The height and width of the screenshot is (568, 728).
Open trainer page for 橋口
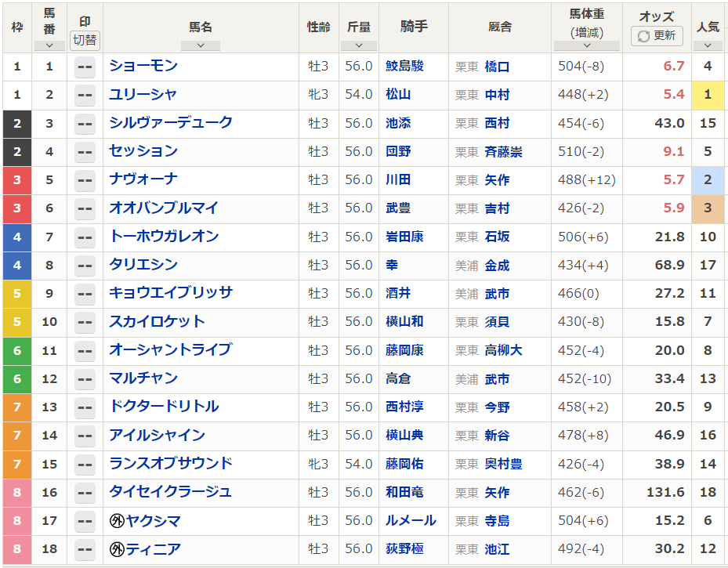[498, 67]
